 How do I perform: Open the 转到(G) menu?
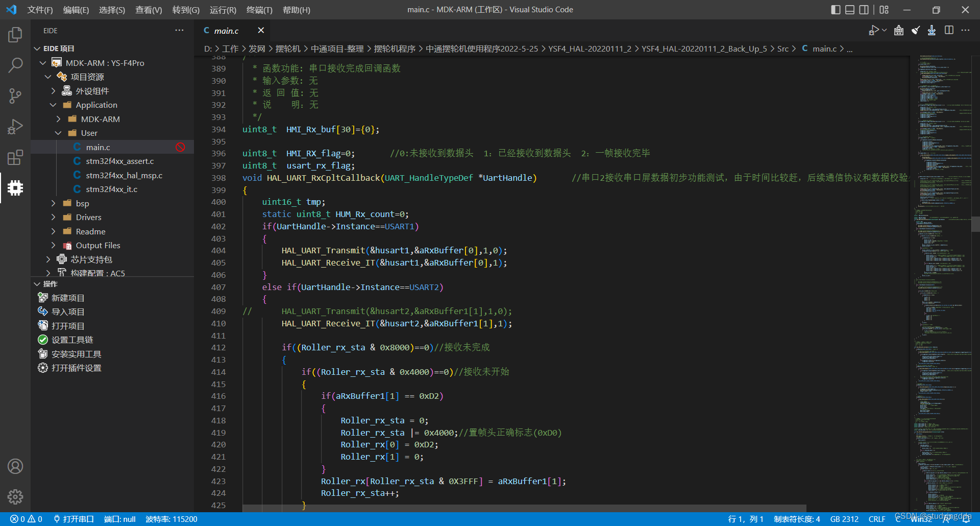(x=186, y=10)
